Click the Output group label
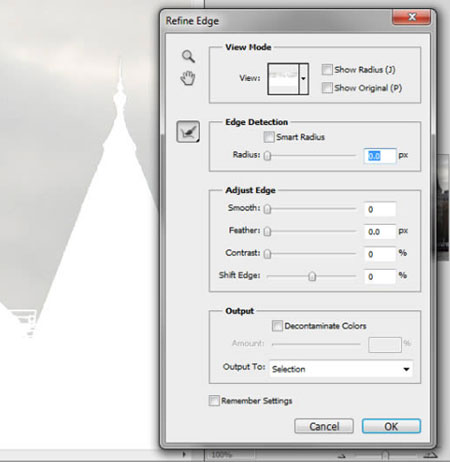Viewport: 450px width, 462px height. pyautogui.click(x=239, y=311)
